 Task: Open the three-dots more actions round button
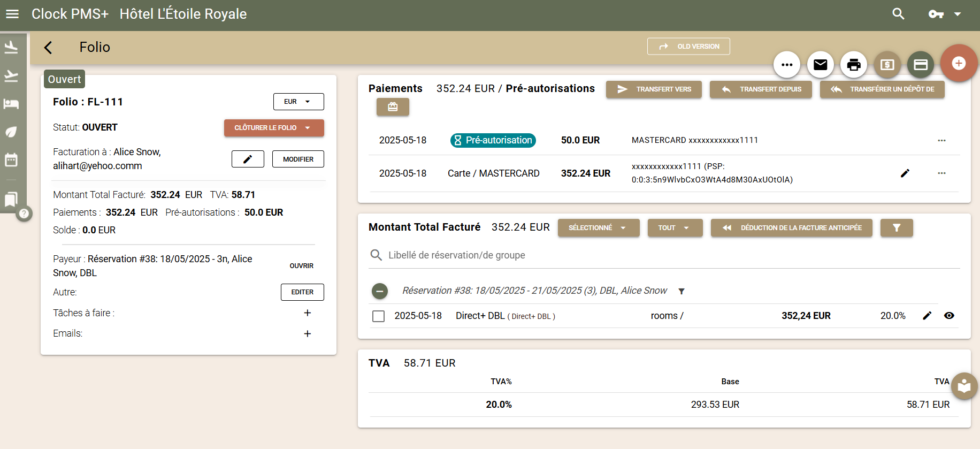[x=787, y=65]
